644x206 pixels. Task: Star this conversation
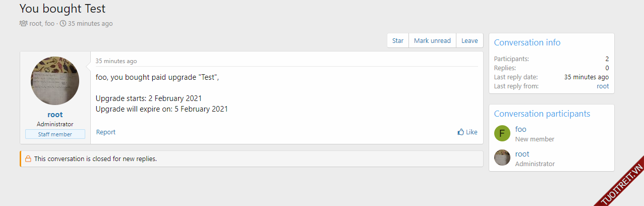click(x=398, y=41)
